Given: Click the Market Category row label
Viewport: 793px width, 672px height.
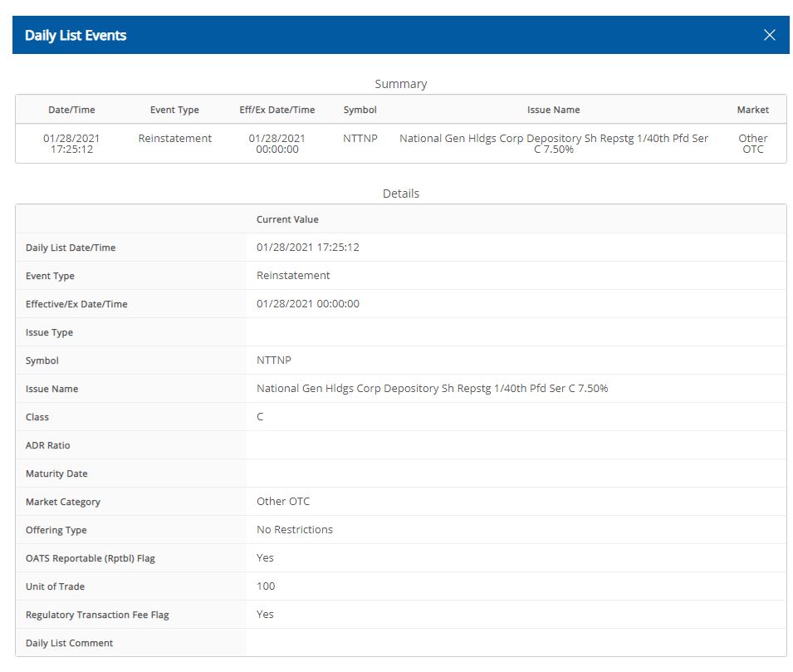Looking at the screenshot, I should [63, 502].
